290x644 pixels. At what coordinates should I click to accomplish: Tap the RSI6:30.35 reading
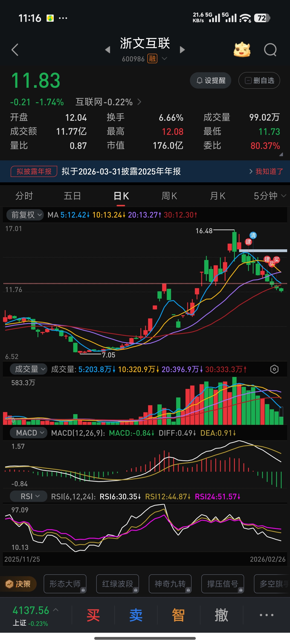(x=120, y=496)
